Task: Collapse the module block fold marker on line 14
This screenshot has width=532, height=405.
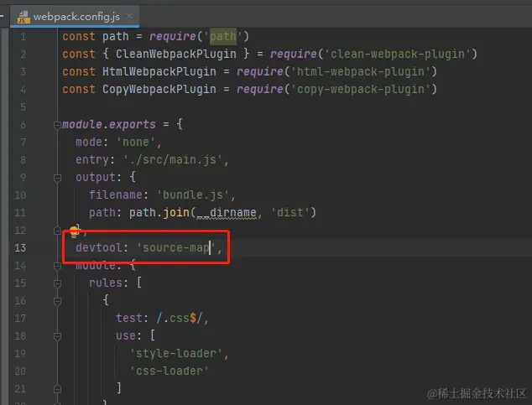Action: pyautogui.click(x=57, y=266)
